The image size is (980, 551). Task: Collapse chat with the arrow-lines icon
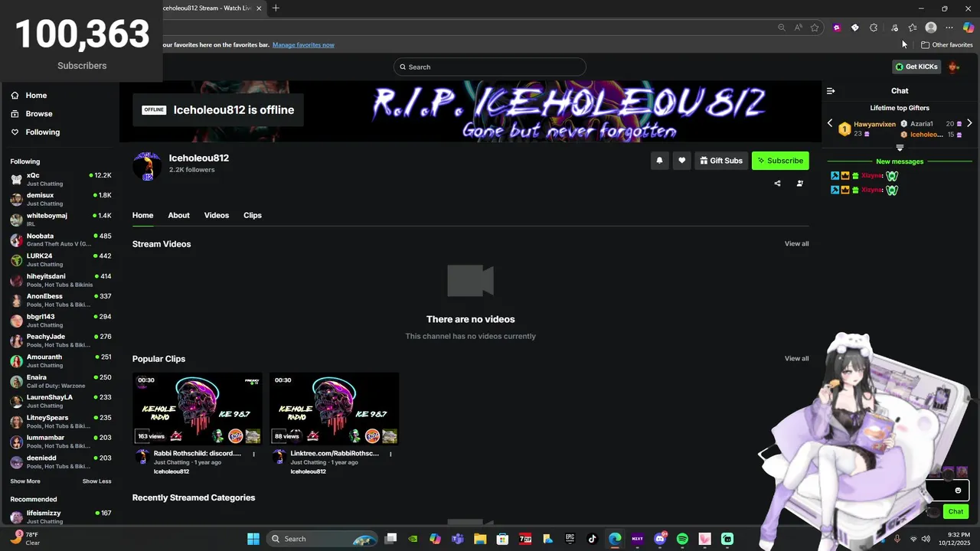(x=831, y=91)
